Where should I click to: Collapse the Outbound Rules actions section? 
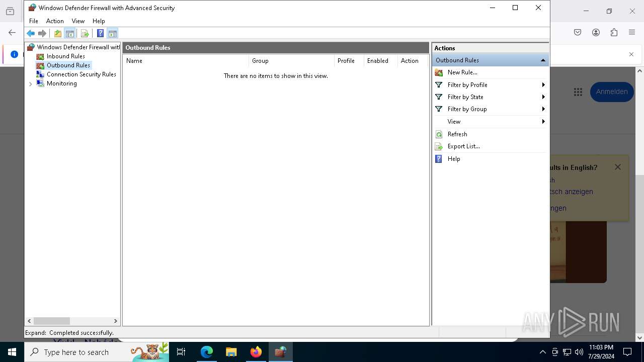543,60
